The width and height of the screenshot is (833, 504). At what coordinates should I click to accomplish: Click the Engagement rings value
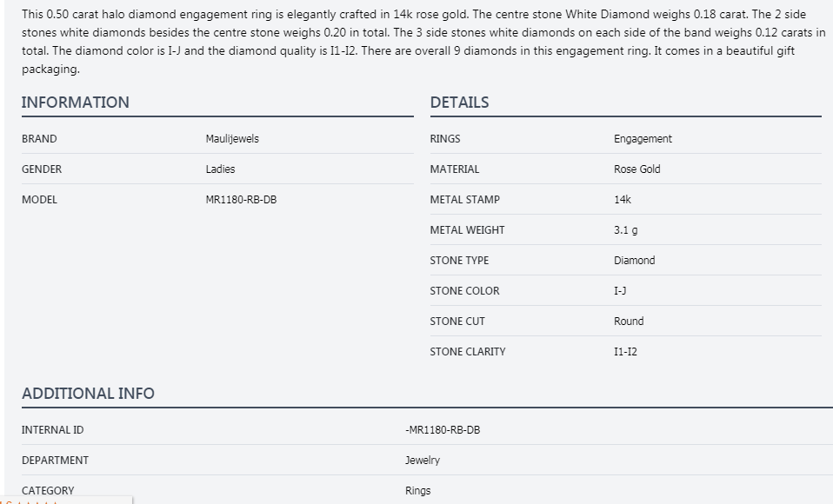click(x=643, y=139)
